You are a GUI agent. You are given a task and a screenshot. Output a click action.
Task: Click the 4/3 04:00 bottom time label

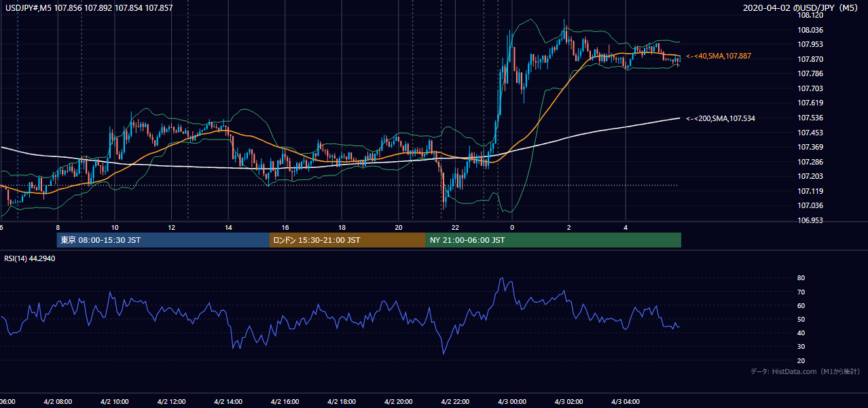(626, 402)
